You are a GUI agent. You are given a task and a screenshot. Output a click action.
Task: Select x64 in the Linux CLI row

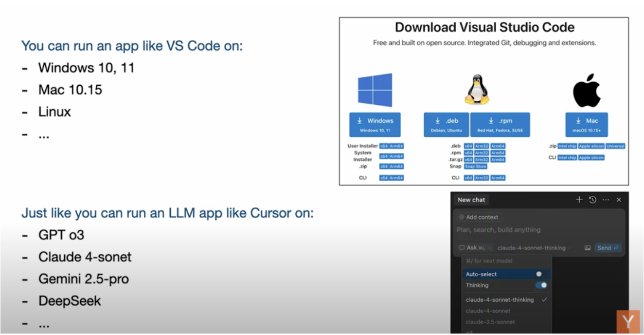[x=468, y=178]
